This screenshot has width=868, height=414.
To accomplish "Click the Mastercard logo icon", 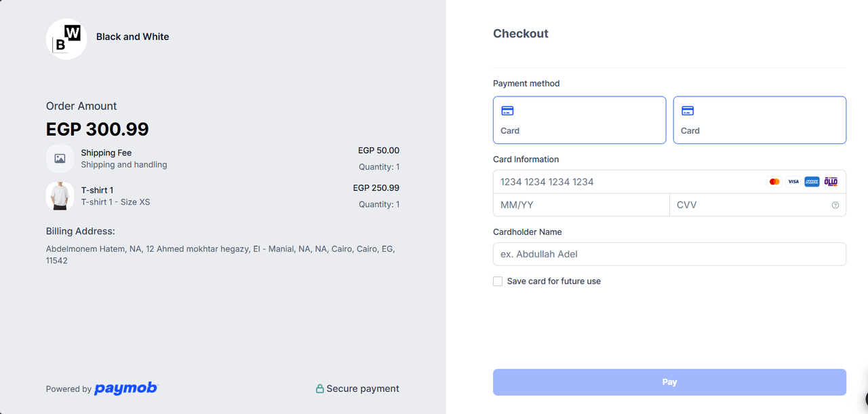I will 774,182.
